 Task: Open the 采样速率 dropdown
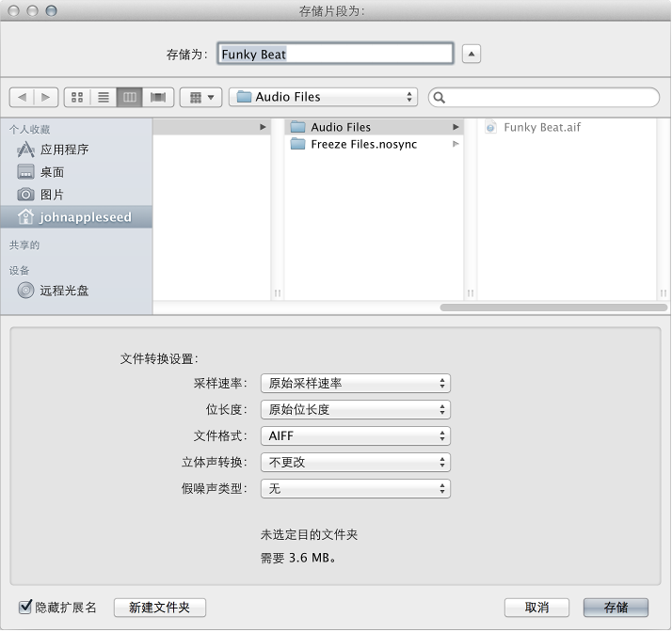[355, 383]
